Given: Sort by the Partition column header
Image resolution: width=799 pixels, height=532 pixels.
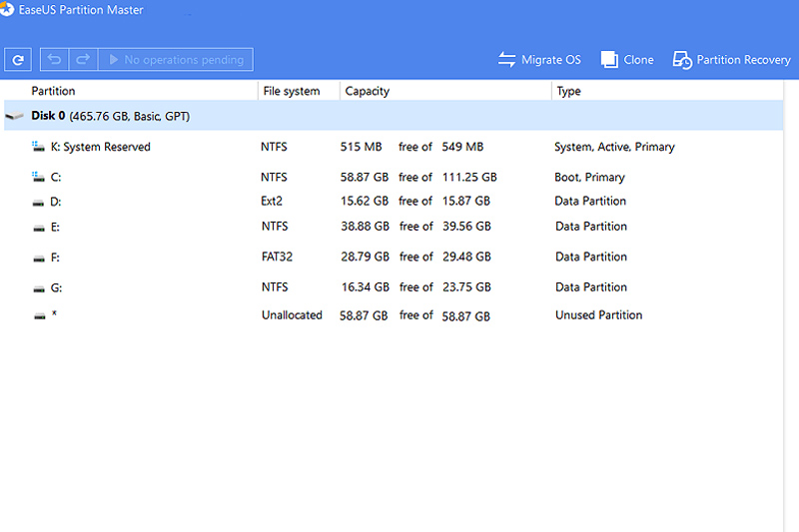Looking at the screenshot, I should tap(53, 91).
